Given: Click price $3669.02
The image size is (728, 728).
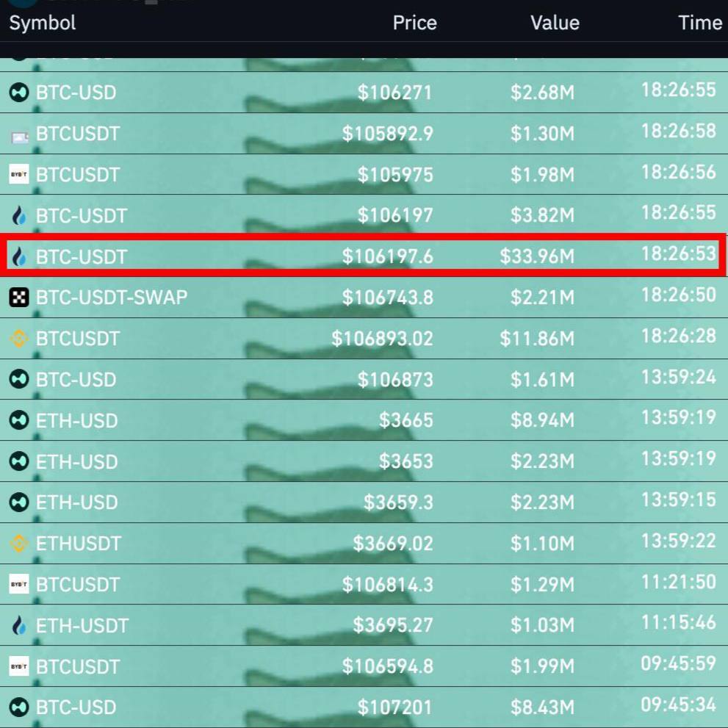Looking at the screenshot, I should 393,543.
